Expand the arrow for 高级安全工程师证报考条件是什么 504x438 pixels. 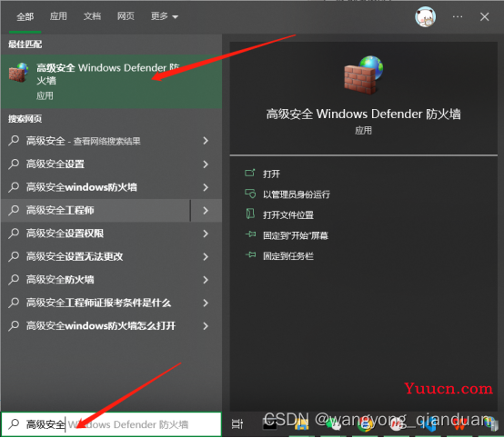pos(206,303)
